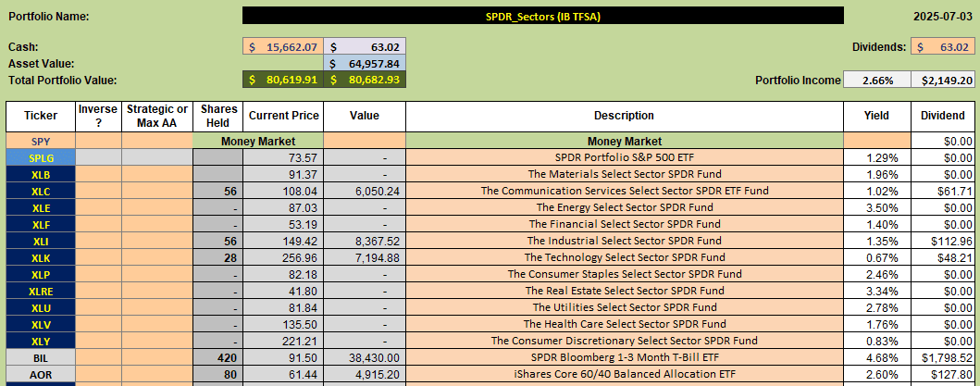Click the Shares Held column header
The image size is (980, 386).
pyautogui.click(x=218, y=116)
